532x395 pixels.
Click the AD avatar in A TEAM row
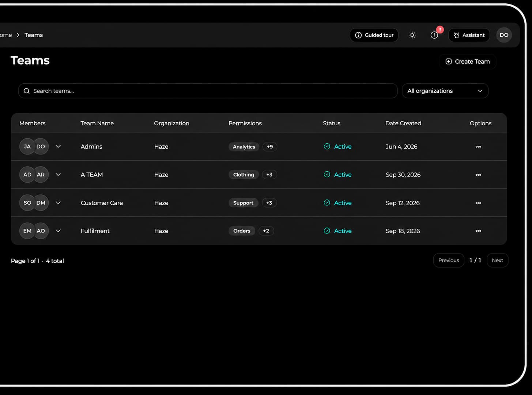click(x=27, y=175)
